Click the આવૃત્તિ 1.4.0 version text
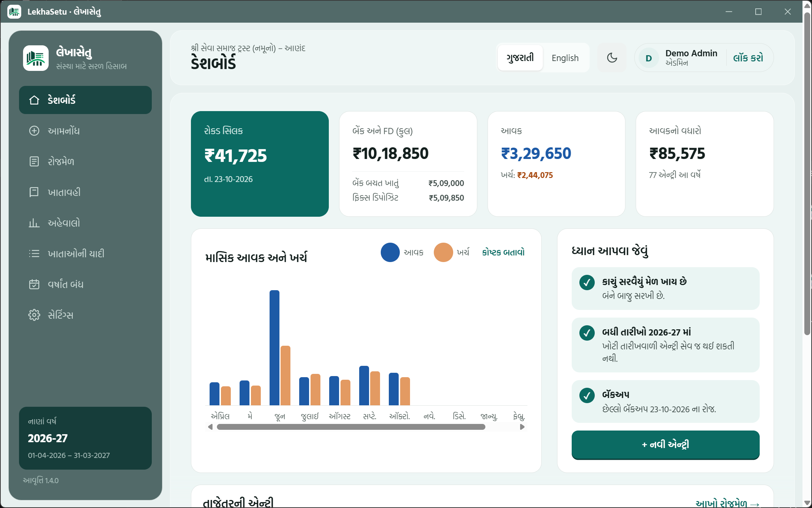This screenshot has width=812, height=508. click(41, 481)
